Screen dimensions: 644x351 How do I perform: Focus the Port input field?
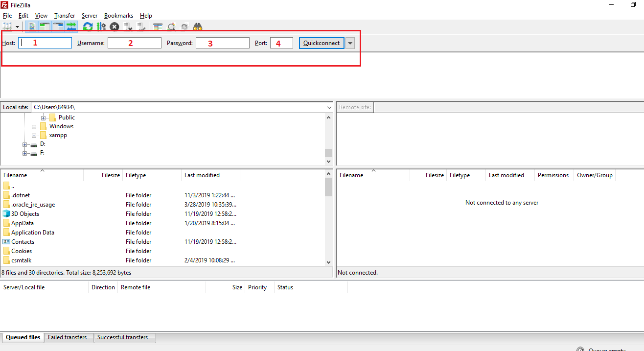click(x=281, y=43)
